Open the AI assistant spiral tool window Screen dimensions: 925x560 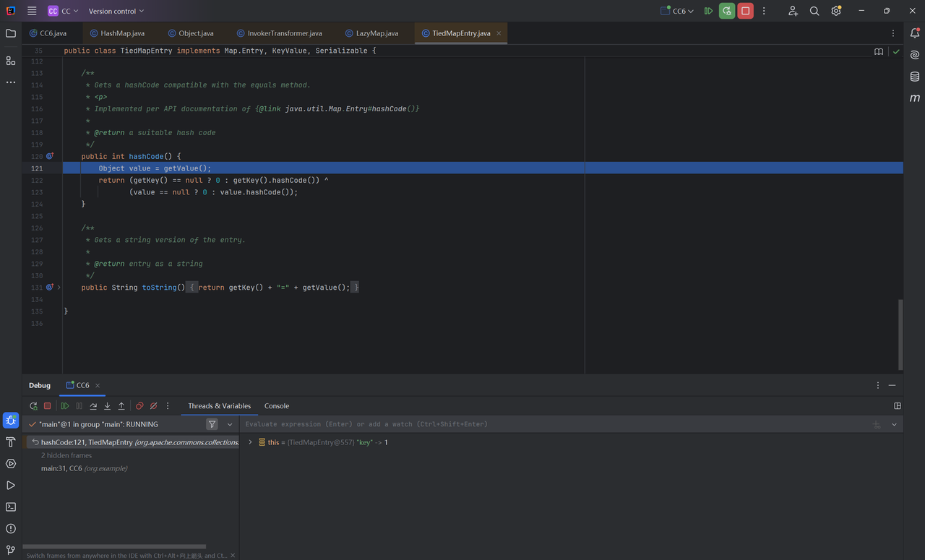click(x=915, y=55)
